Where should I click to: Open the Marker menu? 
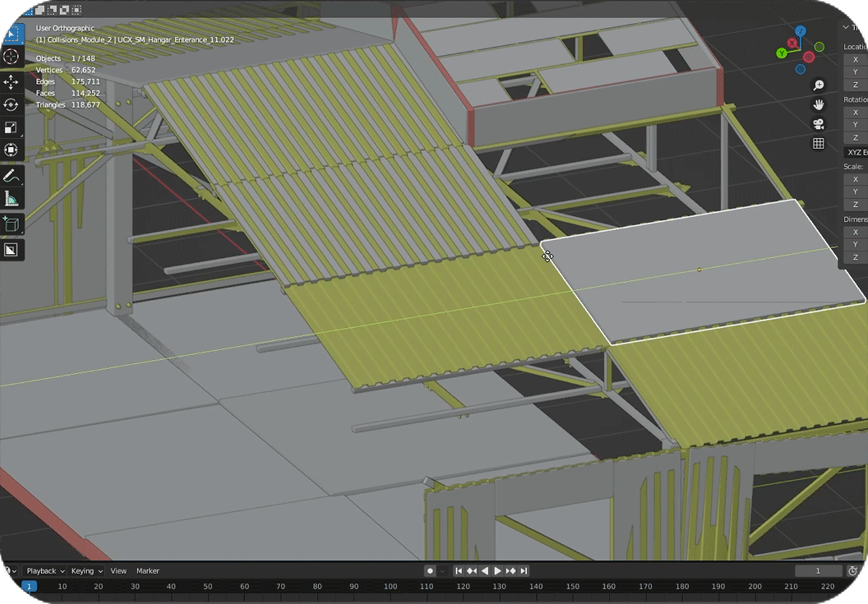(x=148, y=571)
